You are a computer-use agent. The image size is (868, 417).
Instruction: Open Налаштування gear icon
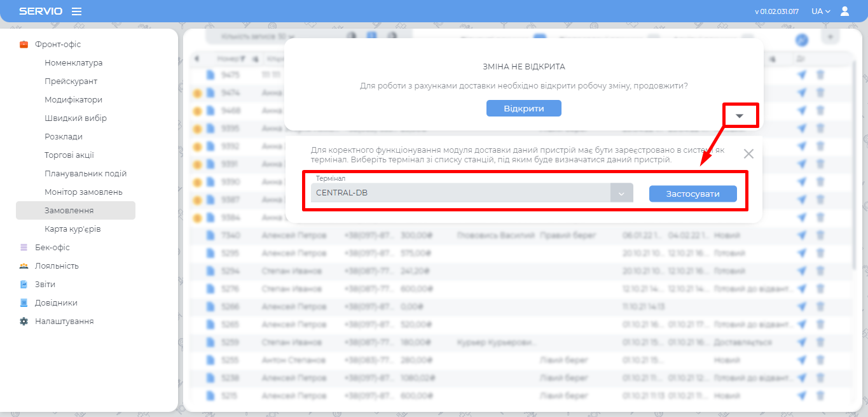click(x=24, y=322)
